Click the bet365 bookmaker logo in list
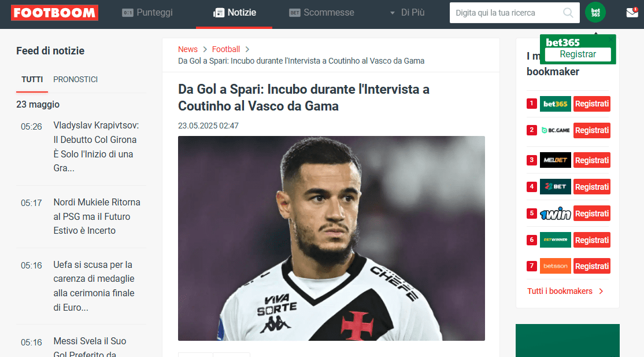This screenshot has width=644, height=357. click(x=556, y=104)
